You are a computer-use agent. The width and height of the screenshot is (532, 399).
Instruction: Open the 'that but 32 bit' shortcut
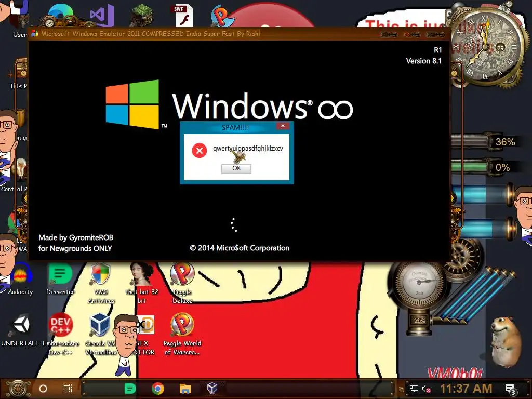[x=142, y=283]
